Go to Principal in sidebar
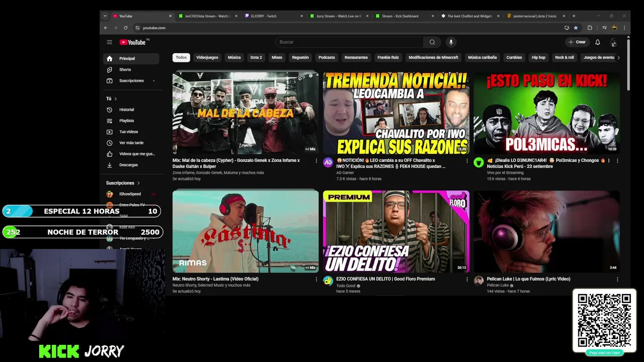 [x=131, y=59]
